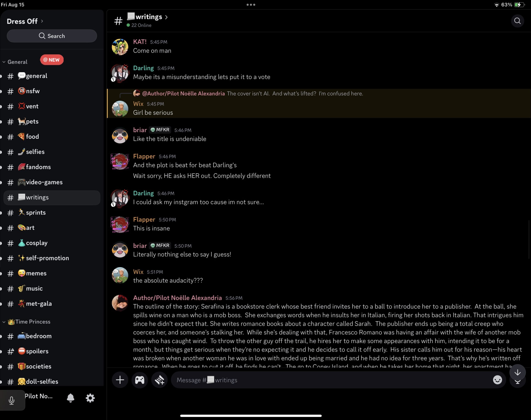Screen dimensions: 531x420
Task: Open the apps icon beside message box
Action: [x=159, y=380]
